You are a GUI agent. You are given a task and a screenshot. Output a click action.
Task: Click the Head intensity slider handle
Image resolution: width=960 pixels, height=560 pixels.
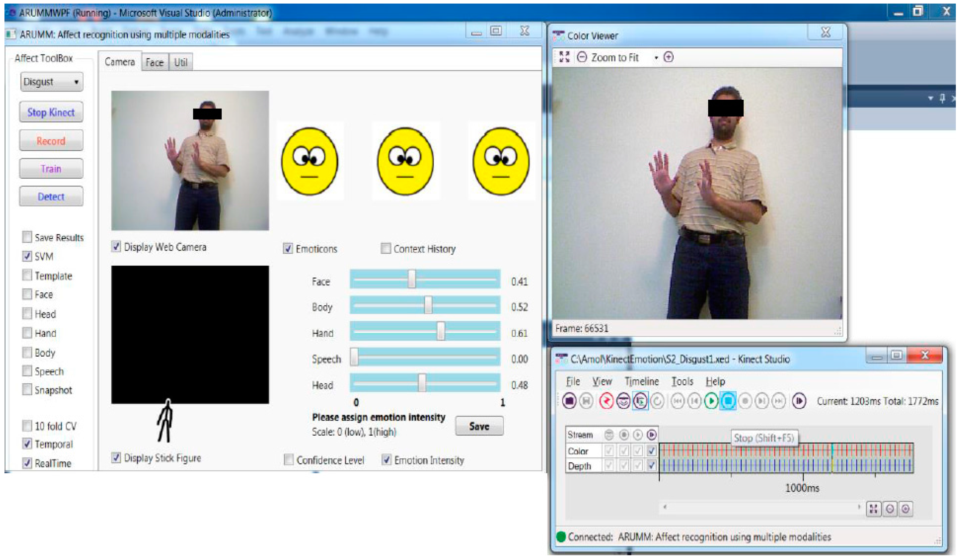click(422, 383)
